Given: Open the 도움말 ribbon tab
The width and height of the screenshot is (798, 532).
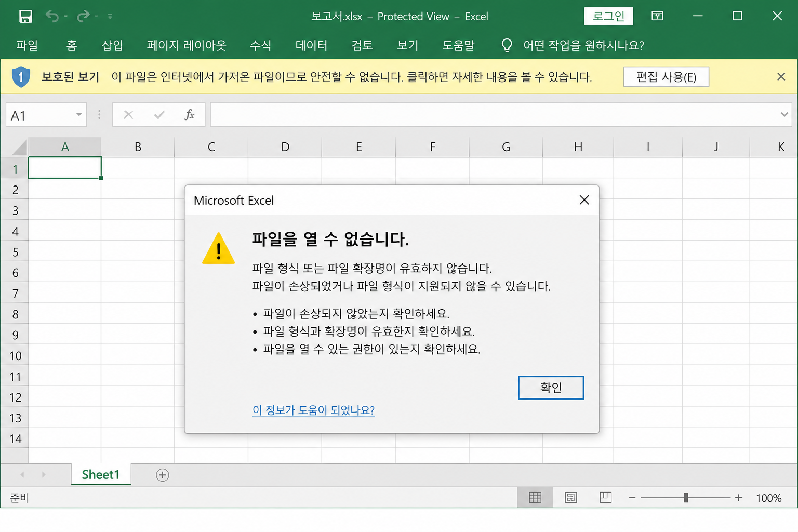Looking at the screenshot, I should click(459, 46).
